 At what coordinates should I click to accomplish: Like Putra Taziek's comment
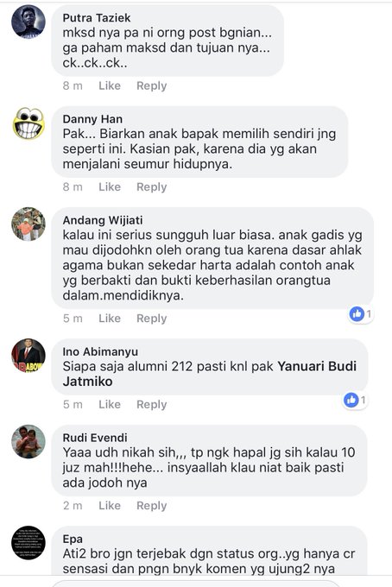point(110,85)
